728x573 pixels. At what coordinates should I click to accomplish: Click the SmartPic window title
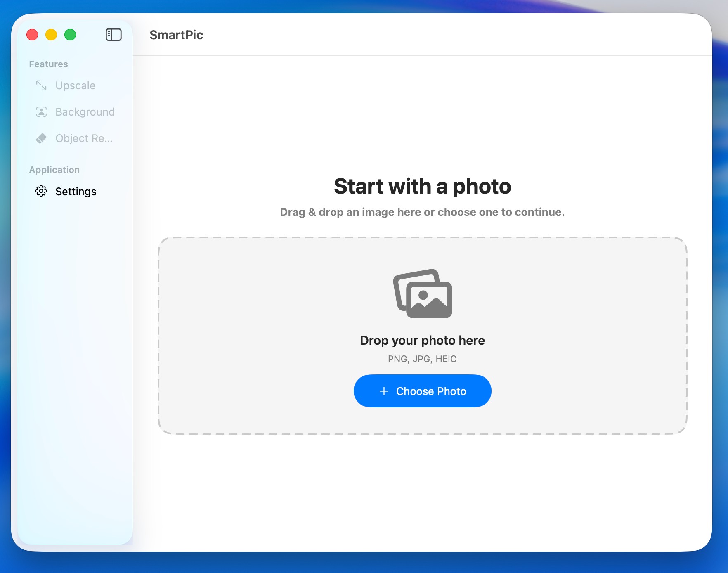(176, 35)
